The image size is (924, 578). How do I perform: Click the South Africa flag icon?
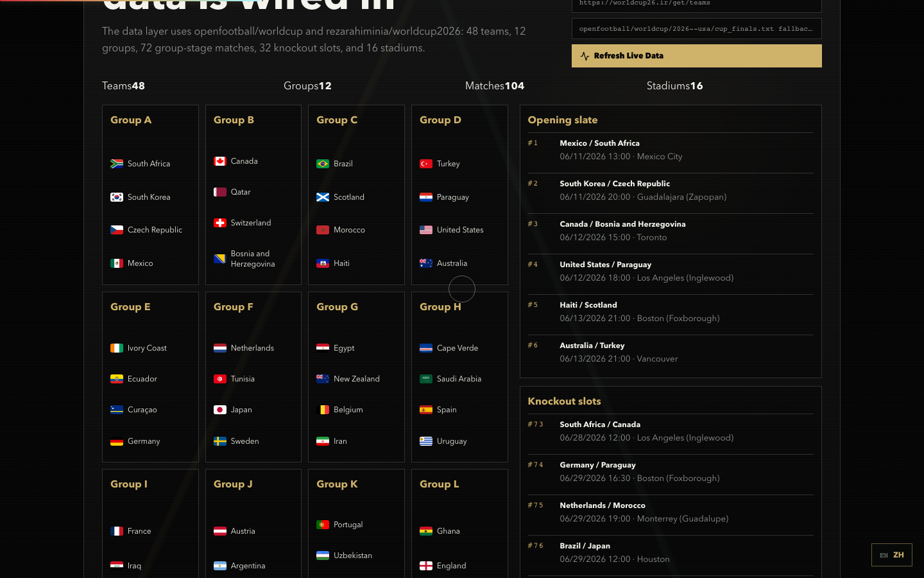[x=117, y=164]
